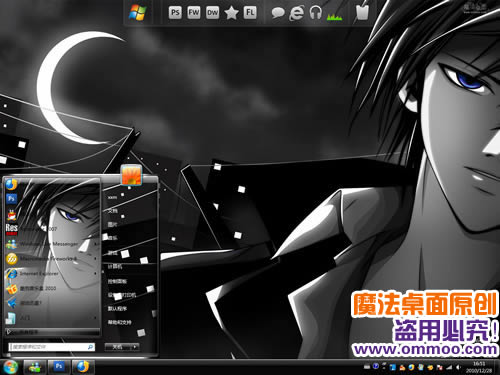Open Control Panel (控制面板) in Start menu
This screenshot has width=500, height=375.
(117, 281)
